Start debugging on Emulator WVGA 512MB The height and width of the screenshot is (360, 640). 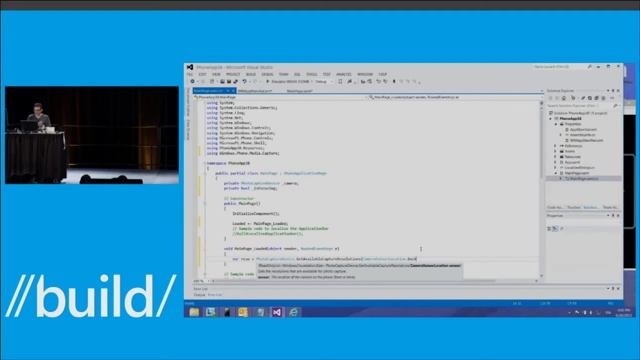pyautogui.click(x=288, y=82)
